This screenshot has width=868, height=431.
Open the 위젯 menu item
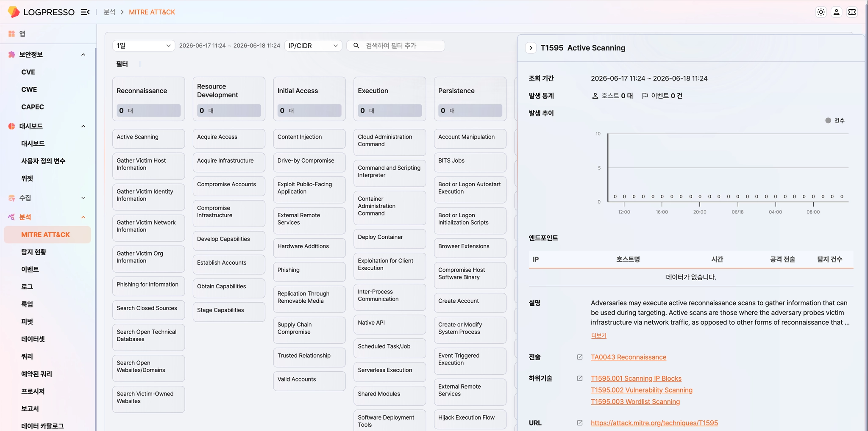[27, 179]
